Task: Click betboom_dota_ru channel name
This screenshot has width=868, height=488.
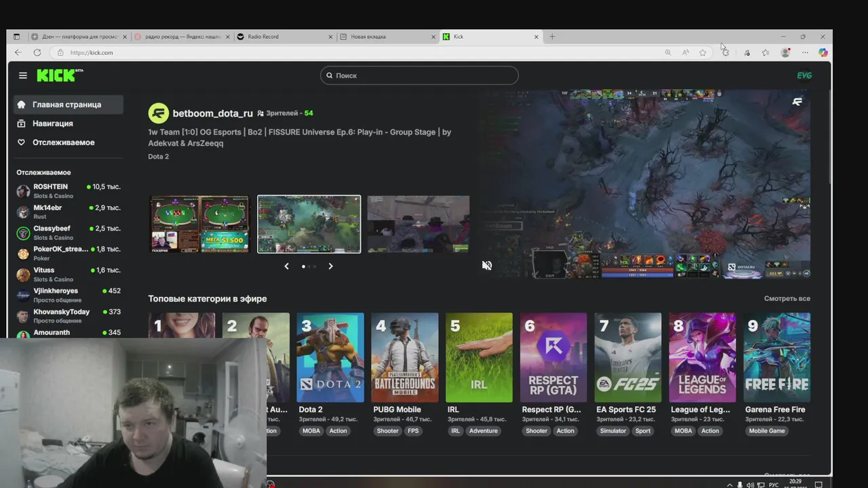Action: coord(212,113)
